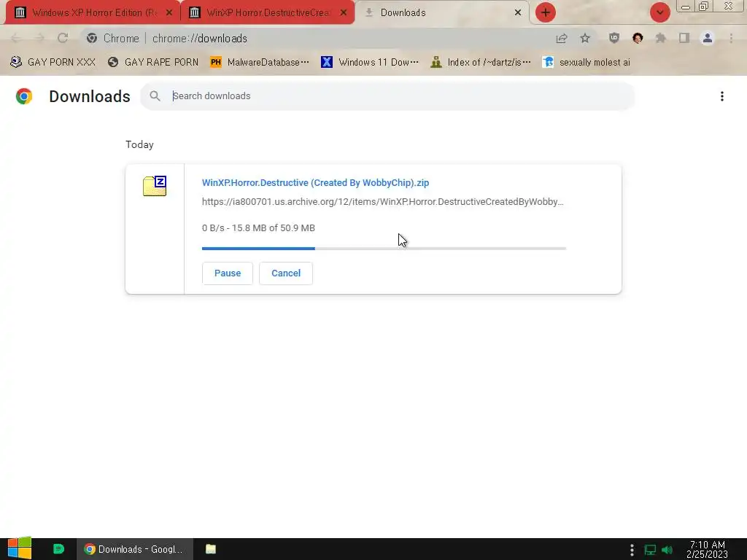Go forward with the forward arrow
This screenshot has width=747, height=560.
pos(39,38)
